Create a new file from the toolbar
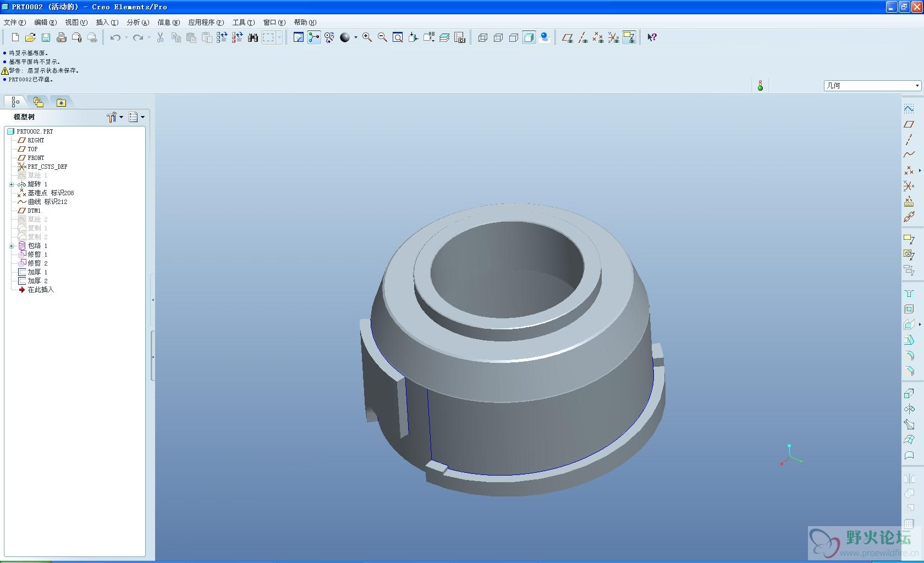This screenshot has width=924, height=563. (15, 37)
